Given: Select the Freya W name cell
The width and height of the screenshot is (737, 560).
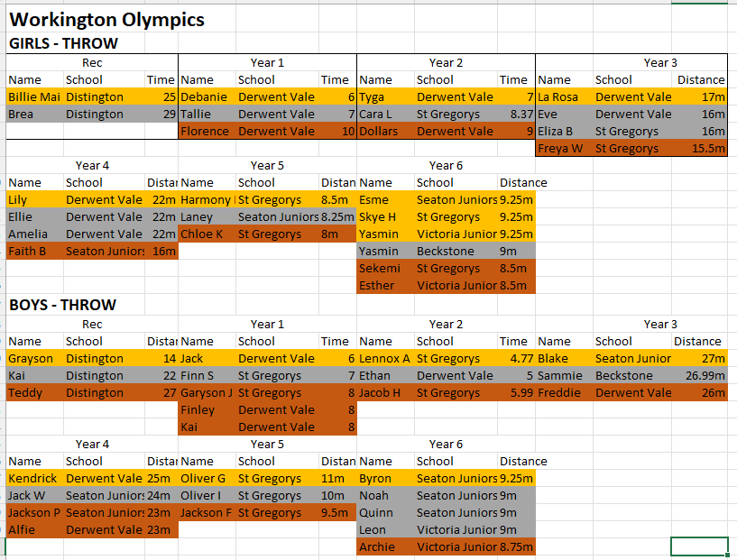Looking at the screenshot, I should (x=560, y=148).
